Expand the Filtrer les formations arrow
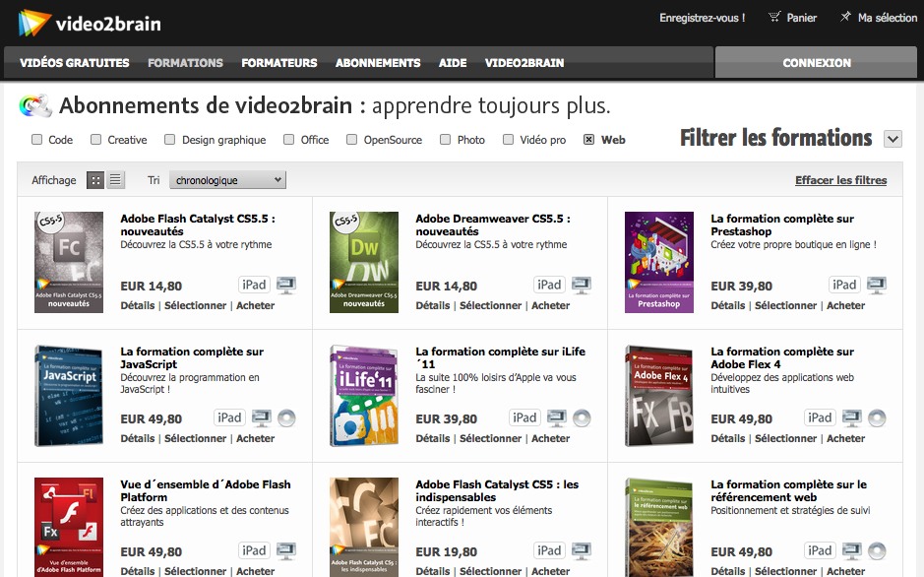The height and width of the screenshot is (577, 924). coord(893,139)
